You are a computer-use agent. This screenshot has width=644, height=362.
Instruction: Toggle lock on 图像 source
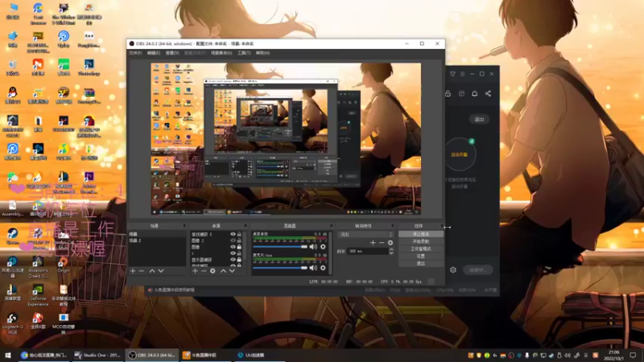[x=239, y=247]
